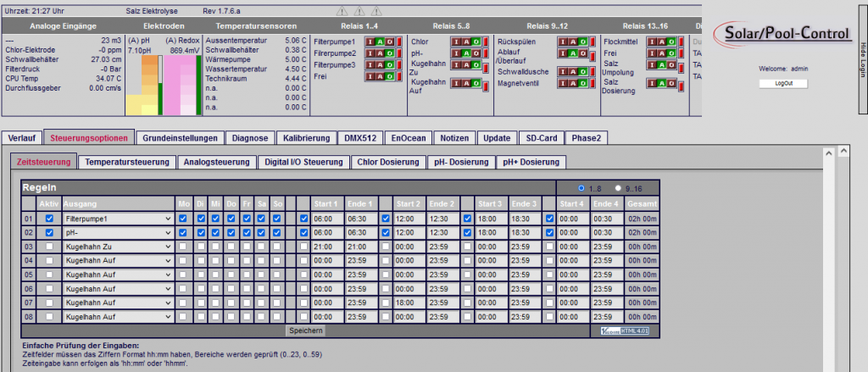Click first warning triangle after Rev 1.7.6.a
Viewport: 868px width, 372px height.
[x=342, y=10]
